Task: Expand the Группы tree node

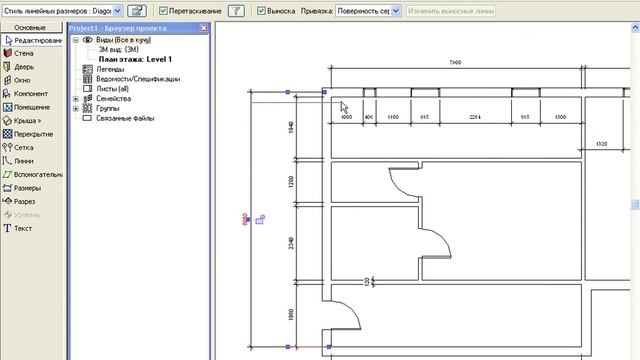Action: 76,109
